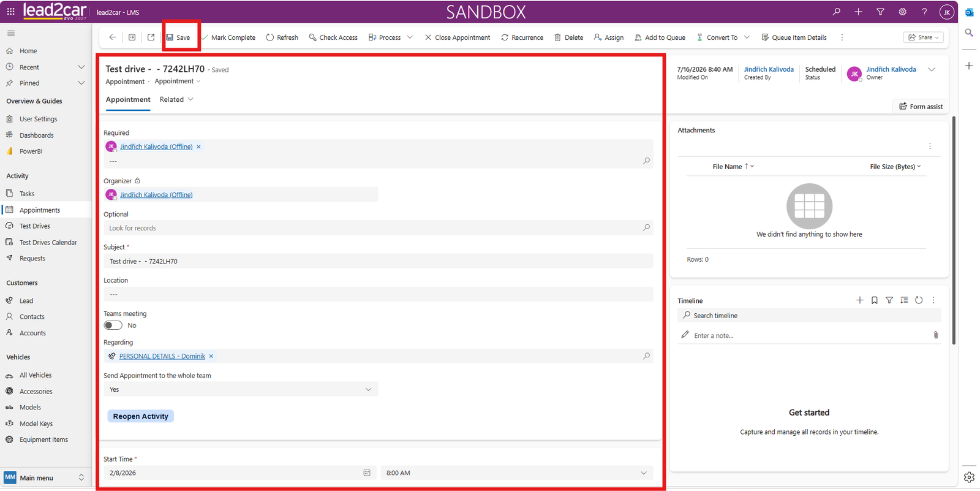Image resolution: width=980 pixels, height=491 pixels.
Task: Open the timeline filter funnel
Action: (x=889, y=300)
